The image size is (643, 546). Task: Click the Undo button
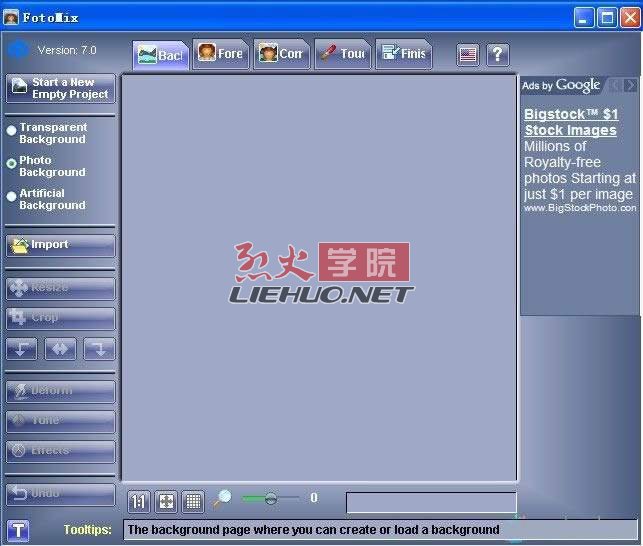[61, 494]
